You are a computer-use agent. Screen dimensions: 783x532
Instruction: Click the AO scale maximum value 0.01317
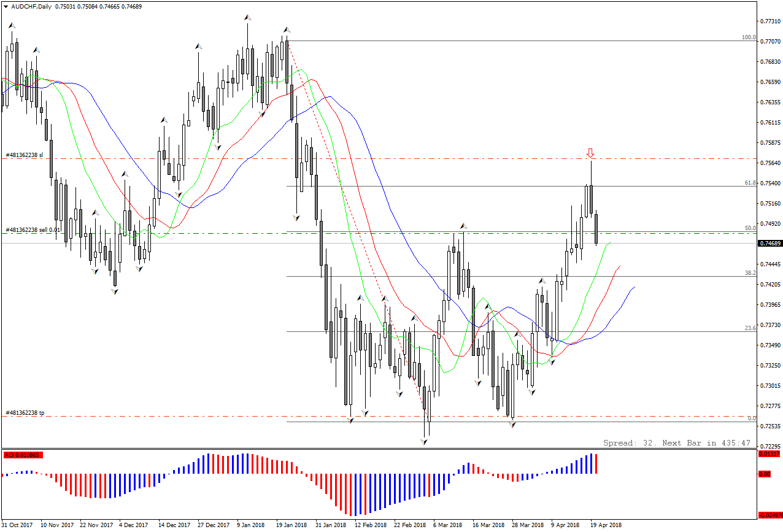(x=769, y=454)
